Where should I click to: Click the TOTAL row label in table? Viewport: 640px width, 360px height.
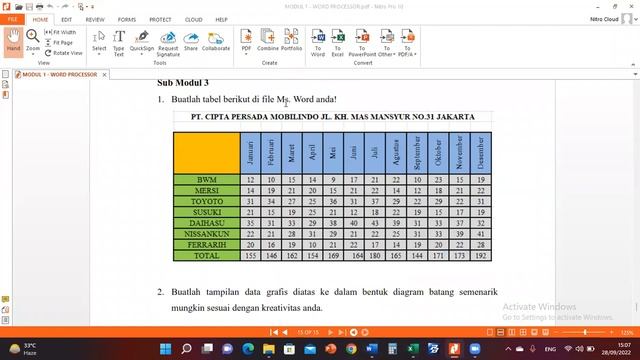207,256
